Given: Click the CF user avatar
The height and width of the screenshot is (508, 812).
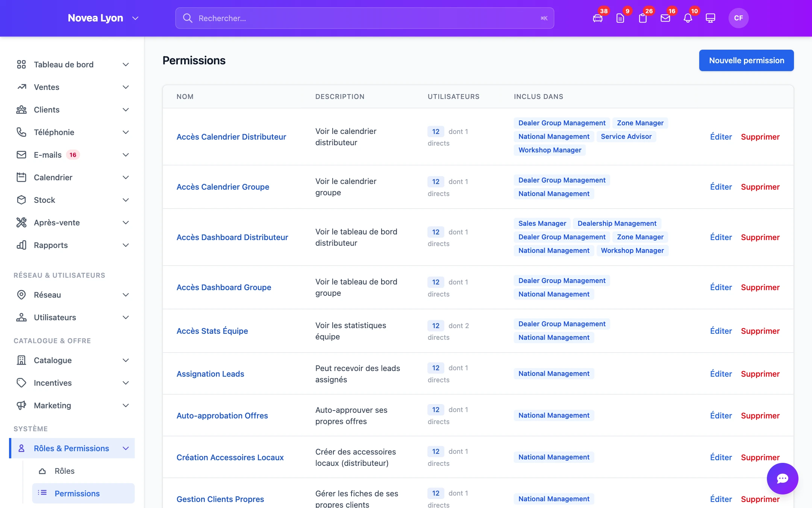Looking at the screenshot, I should [738, 18].
